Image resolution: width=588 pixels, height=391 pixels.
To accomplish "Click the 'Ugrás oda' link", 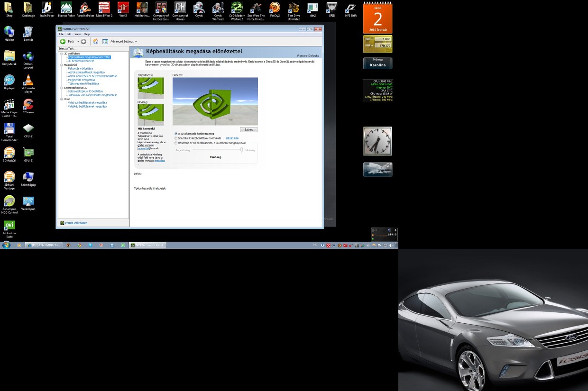I will pos(232,138).
